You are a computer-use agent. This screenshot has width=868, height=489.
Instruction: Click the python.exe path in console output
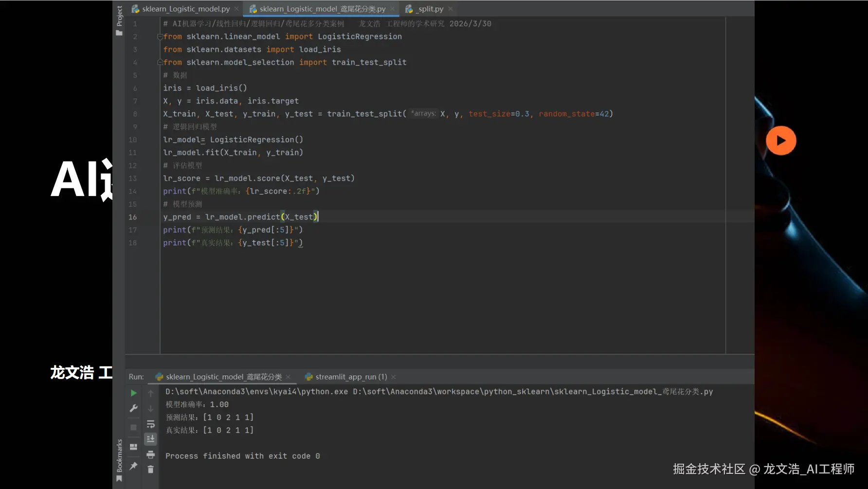point(256,392)
